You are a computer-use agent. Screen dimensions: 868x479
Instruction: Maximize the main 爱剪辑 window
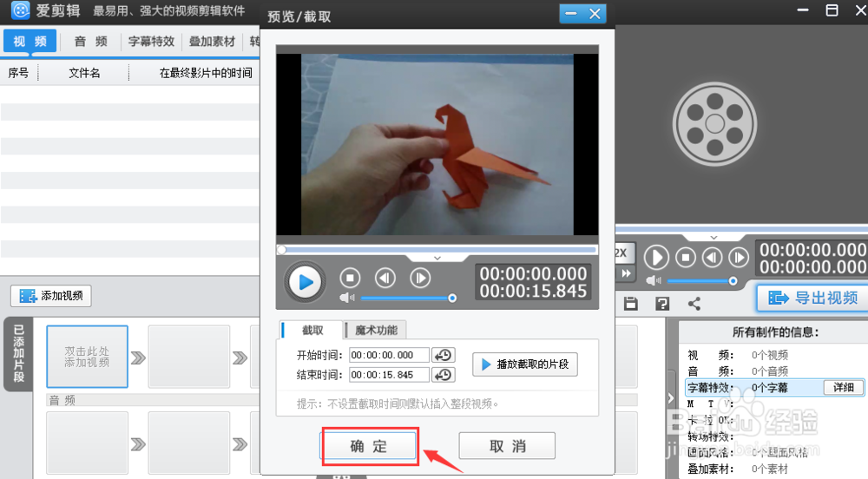pos(832,10)
